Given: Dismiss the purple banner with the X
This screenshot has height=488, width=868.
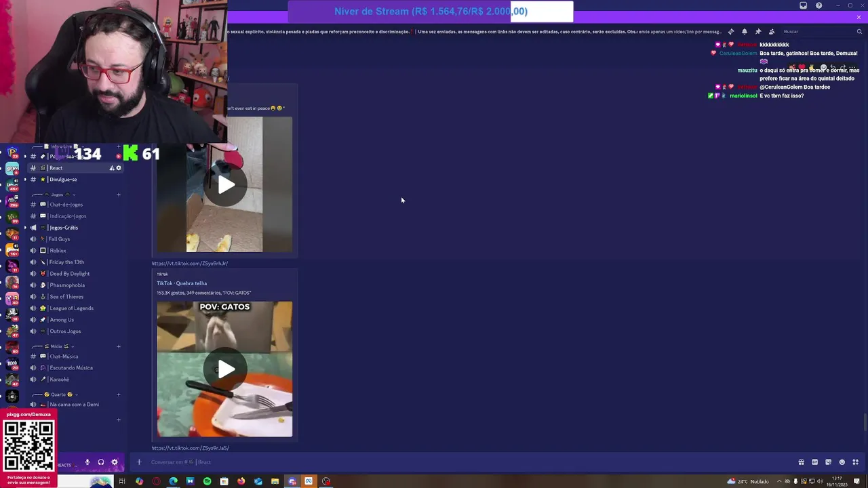Looking at the screenshot, I should pyautogui.click(x=859, y=18).
